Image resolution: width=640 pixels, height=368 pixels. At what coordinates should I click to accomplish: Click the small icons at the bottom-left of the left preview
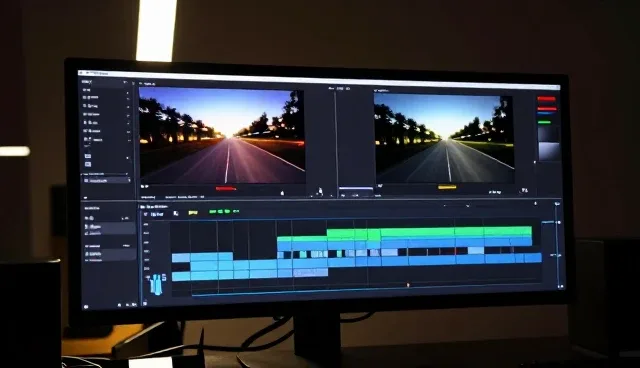(144, 186)
